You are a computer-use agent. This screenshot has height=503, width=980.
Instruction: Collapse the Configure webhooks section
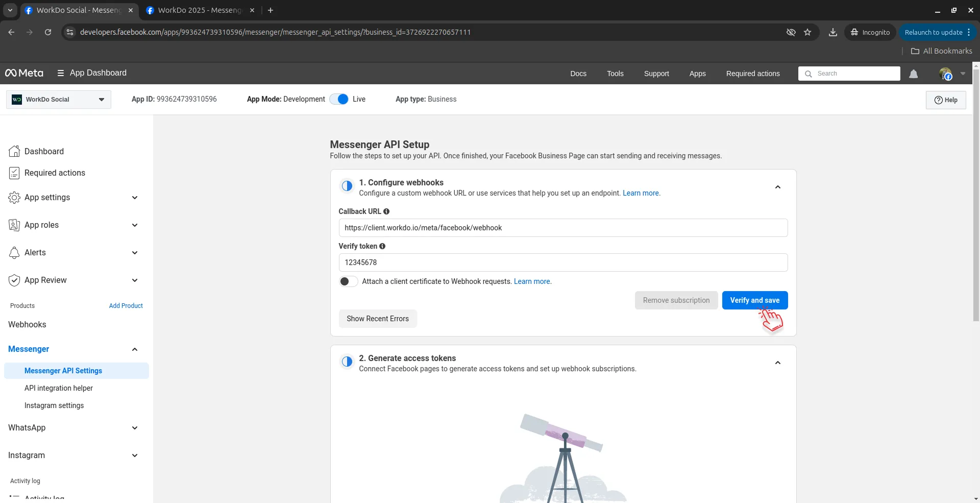(x=777, y=187)
